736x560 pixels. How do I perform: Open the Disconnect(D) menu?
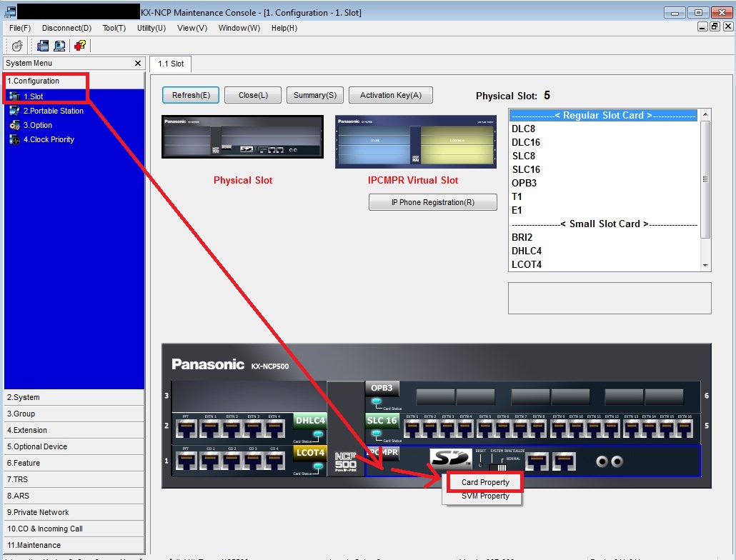pyautogui.click(x=66, y=28)
